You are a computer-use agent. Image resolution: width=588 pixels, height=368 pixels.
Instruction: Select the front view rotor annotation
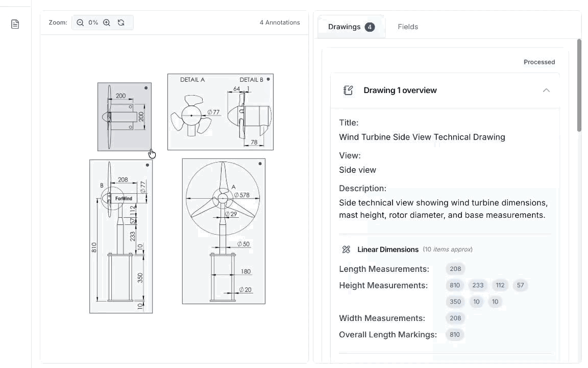(224, 231)
